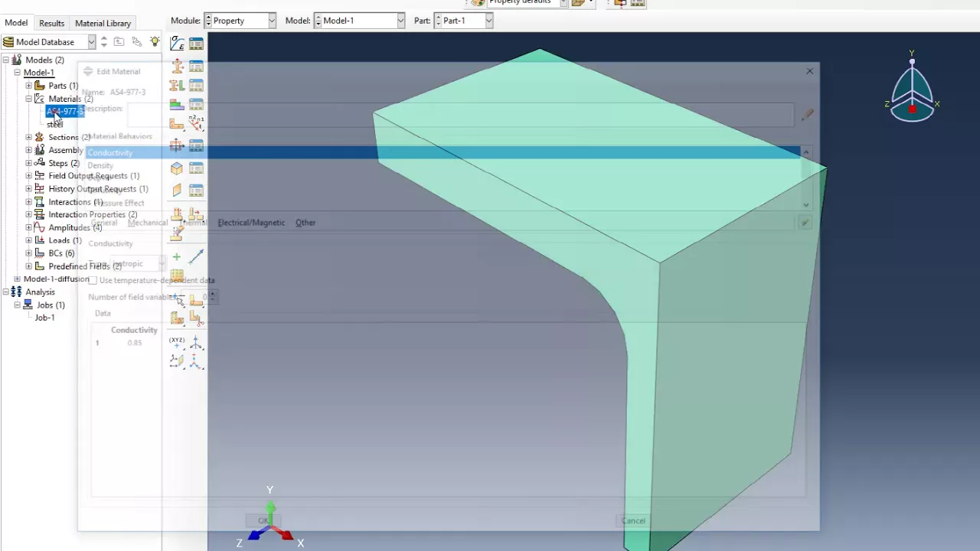Open the Profile Manager icon
Screen dimensions: 980x551
196,145
